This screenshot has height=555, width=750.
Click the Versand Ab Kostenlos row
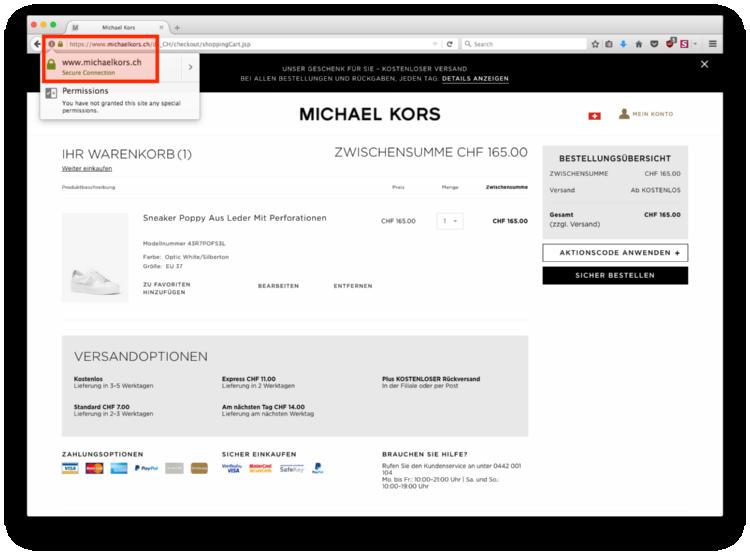(615, 190)
